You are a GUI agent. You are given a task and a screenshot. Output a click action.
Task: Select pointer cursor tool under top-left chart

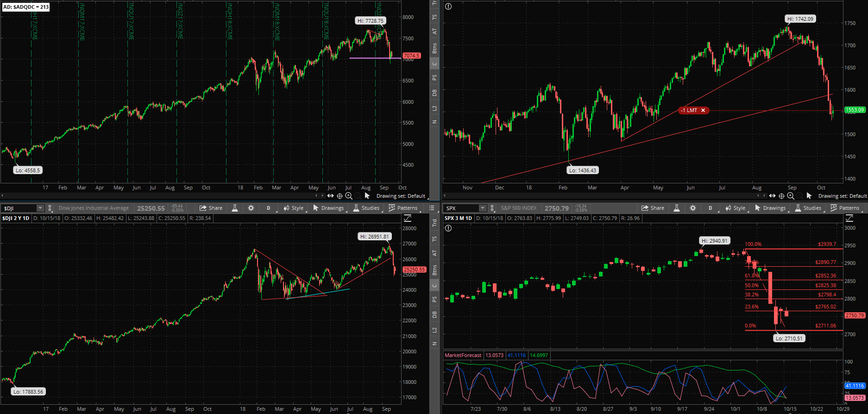coord(367,196)
